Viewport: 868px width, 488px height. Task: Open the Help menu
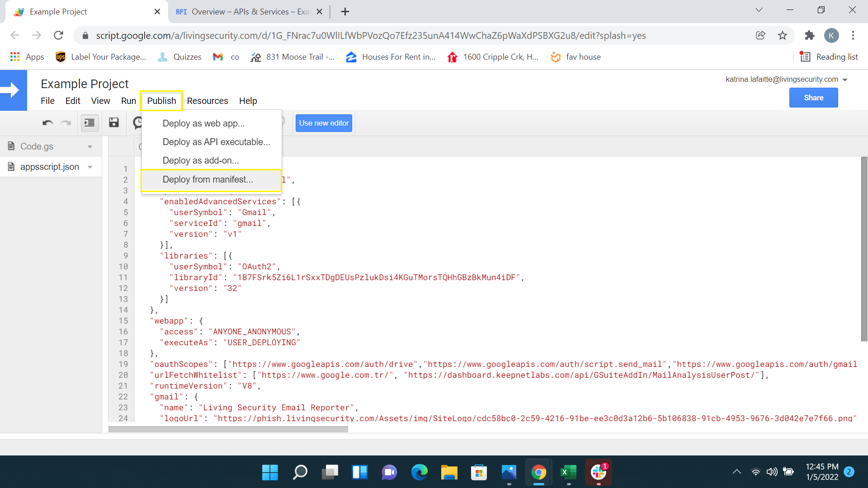248,101
